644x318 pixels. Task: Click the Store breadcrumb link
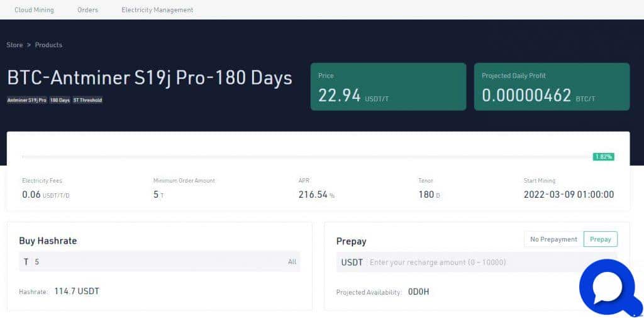pyautogui.click(x=14, y=45)
